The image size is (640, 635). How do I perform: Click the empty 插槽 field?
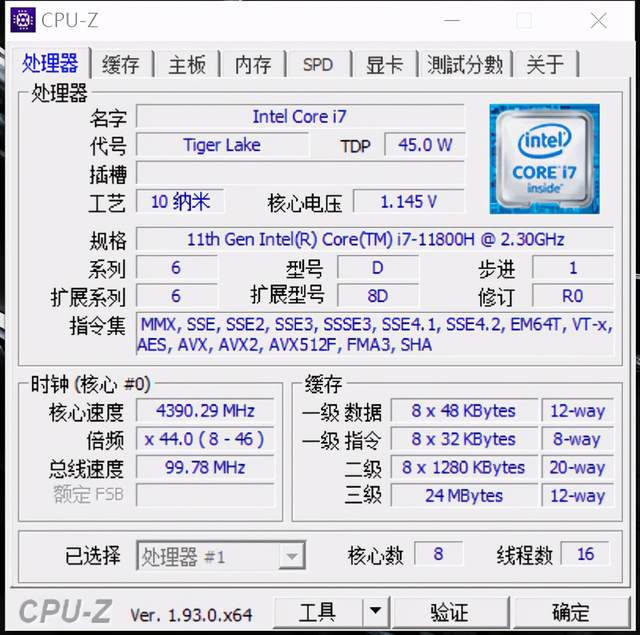pos(300,173)
